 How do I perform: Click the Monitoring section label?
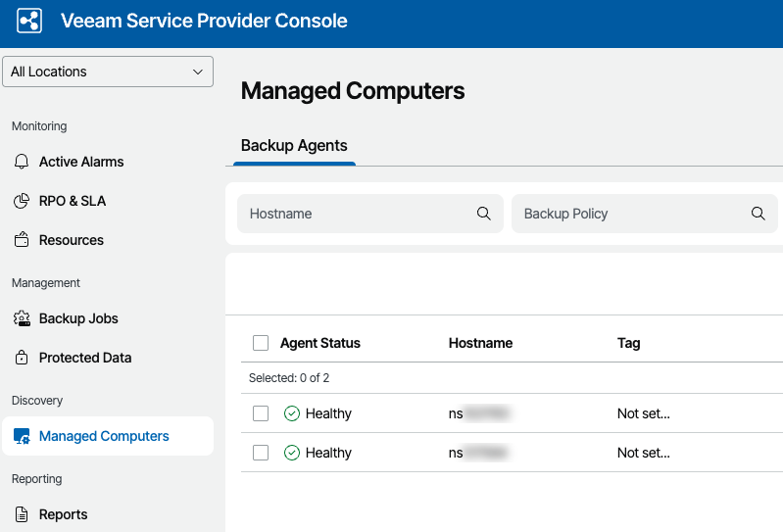[39, 126]
